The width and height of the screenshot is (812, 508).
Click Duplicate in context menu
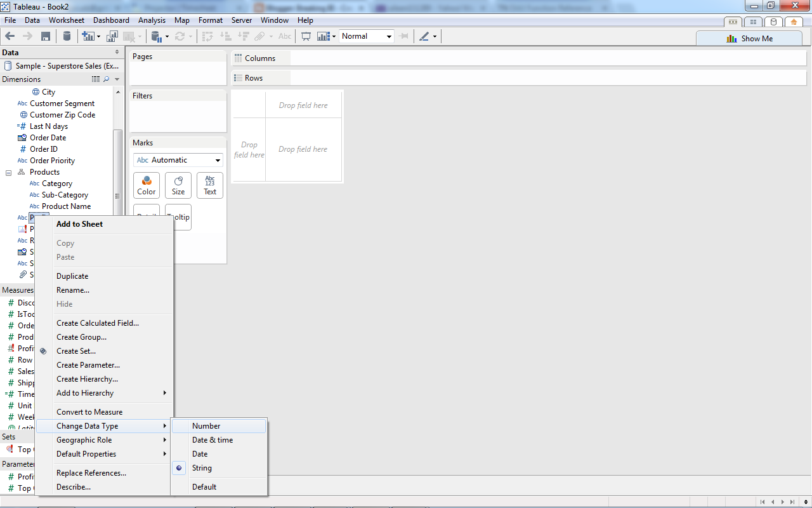[104, 276]
